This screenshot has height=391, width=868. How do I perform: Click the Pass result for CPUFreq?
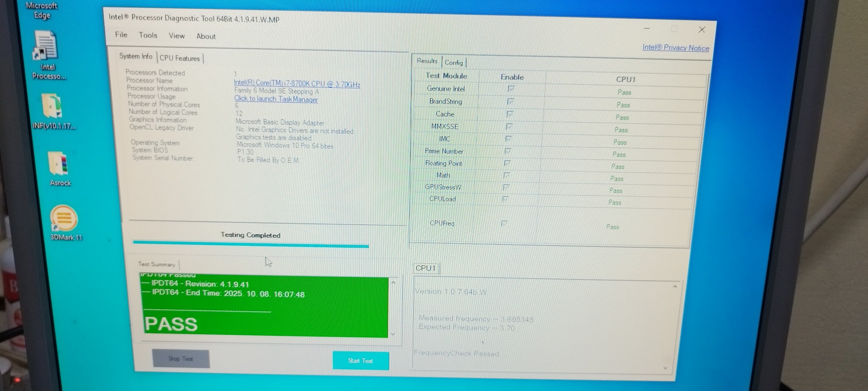612,227
